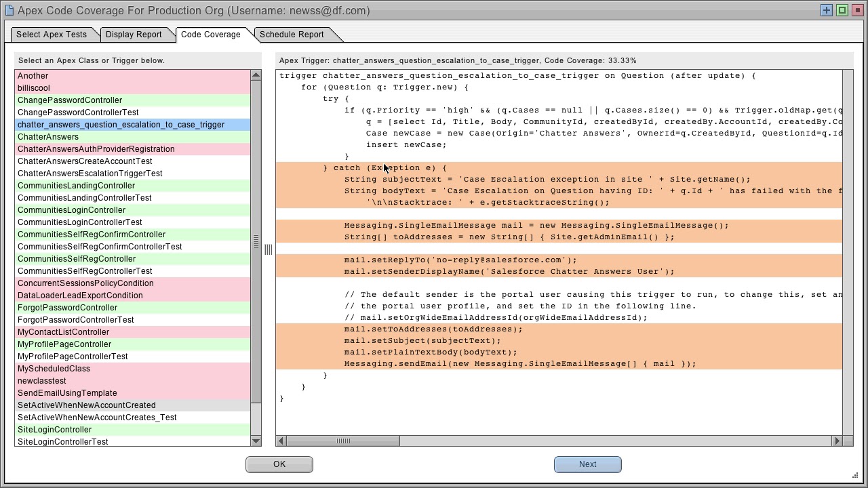Select SendEmailUsingTemplate class
The width and height of the screenshot is (868, 488).
coord(133,393)
